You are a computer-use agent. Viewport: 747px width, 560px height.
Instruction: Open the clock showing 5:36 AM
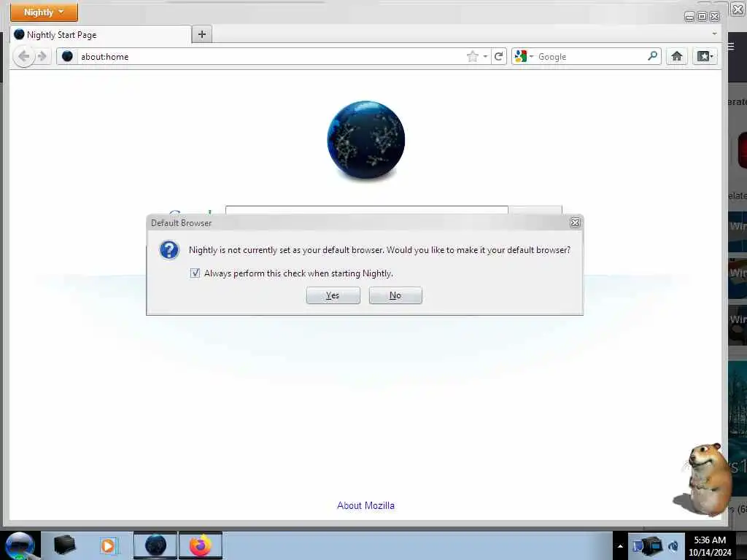coord(710,545)
